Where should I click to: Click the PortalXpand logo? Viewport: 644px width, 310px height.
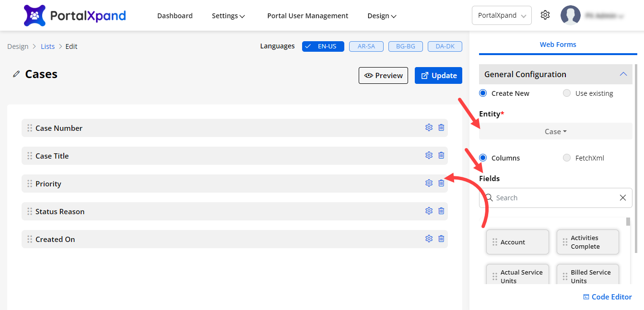(75, 15)
